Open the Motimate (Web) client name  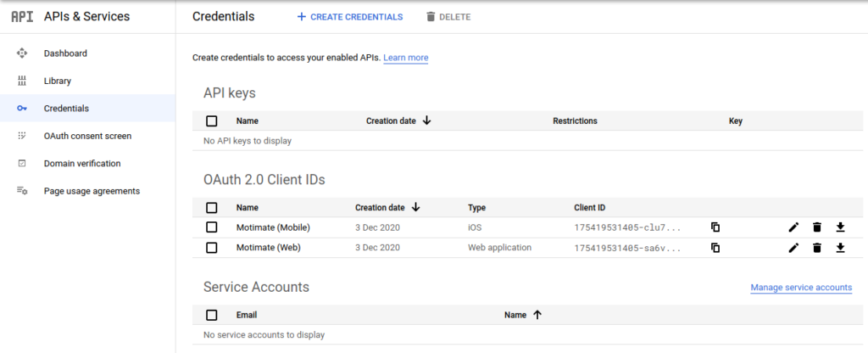268,248
